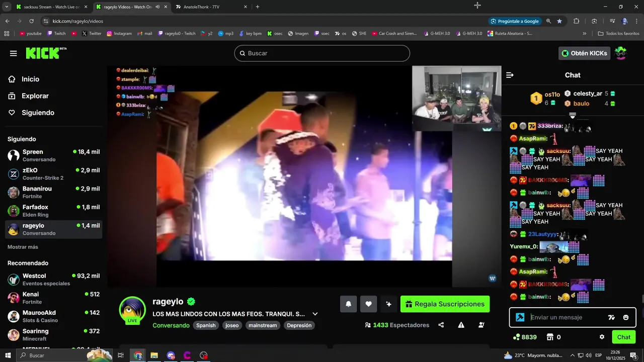Select the Spanish tag
644x362 pixels.
coord(206,325)
